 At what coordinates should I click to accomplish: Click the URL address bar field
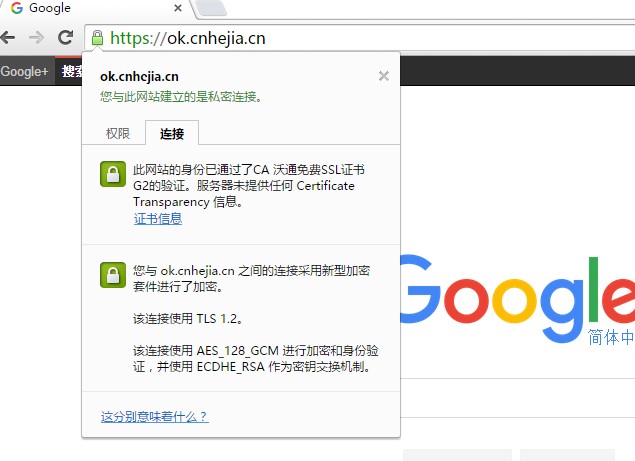[360, 38]
